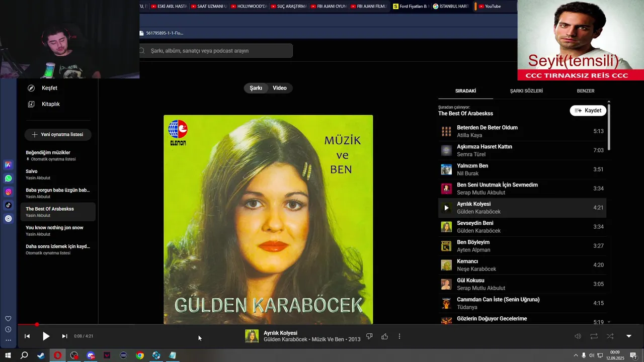
Task: Play Beterden De Beter Oldum from queue
Action: pos(522,131)
